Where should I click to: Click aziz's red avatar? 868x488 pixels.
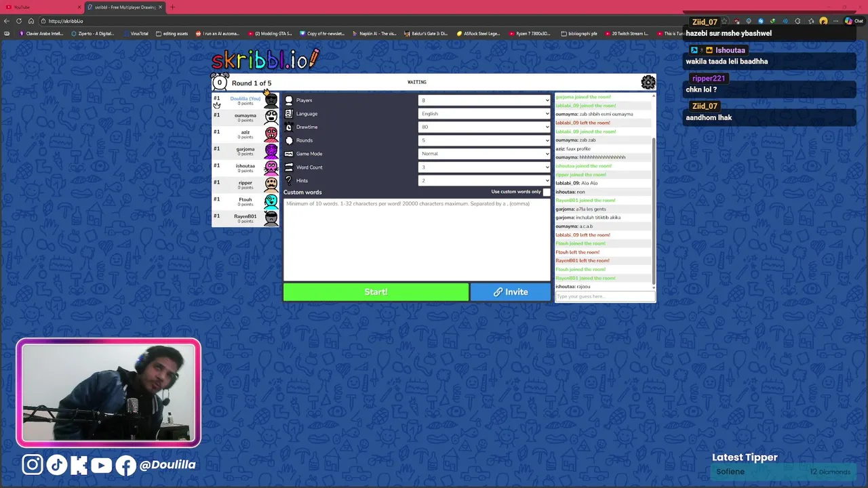point(271,134)
